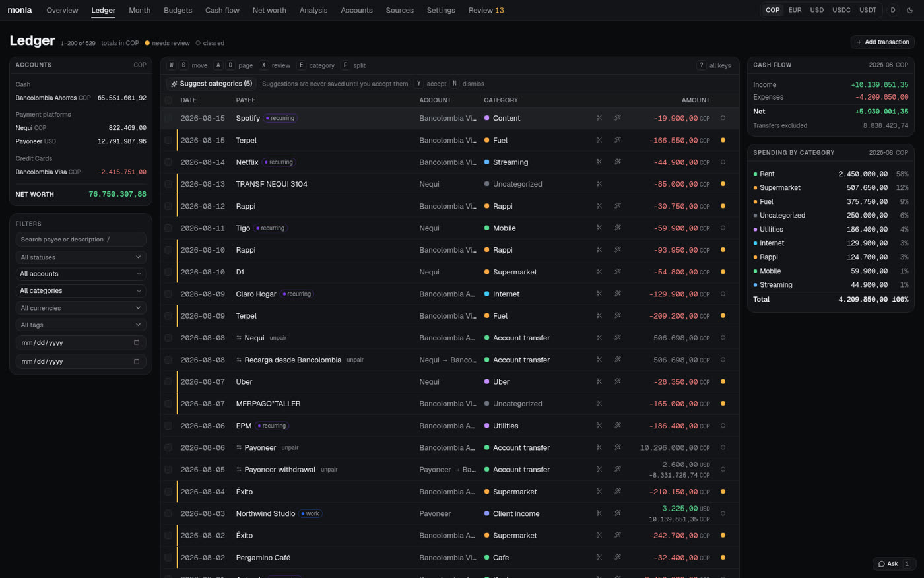
Task: Suggest category wand for Tigo transaction
Action: (618, 228)
